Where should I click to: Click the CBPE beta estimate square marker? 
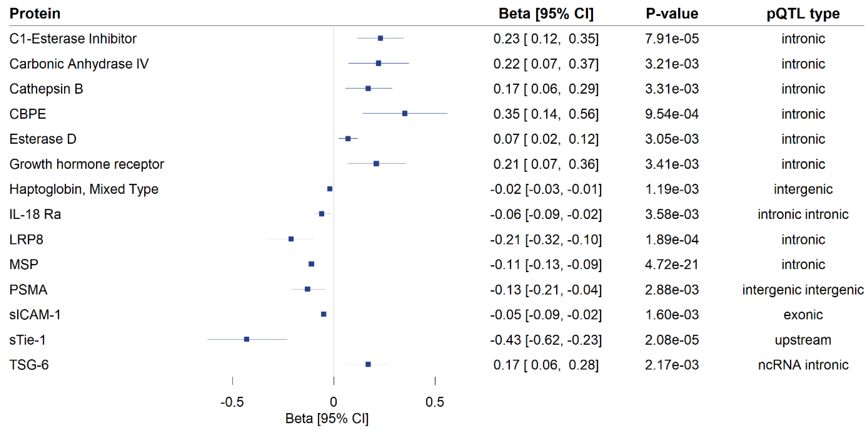[405, 114]
